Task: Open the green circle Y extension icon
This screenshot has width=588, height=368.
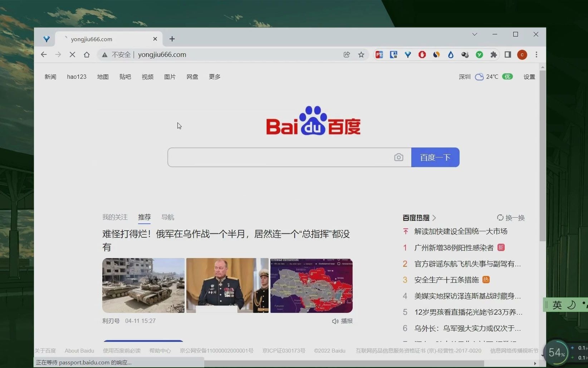Action: click(x=479, y=54)
